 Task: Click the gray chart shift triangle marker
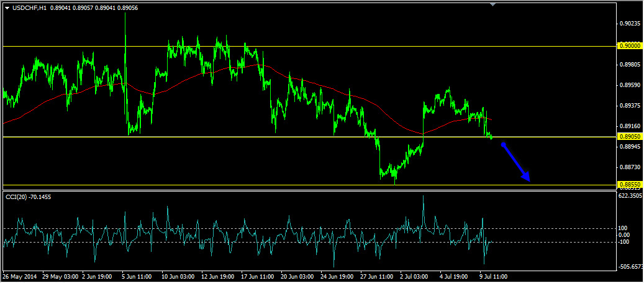click(493, 4)
